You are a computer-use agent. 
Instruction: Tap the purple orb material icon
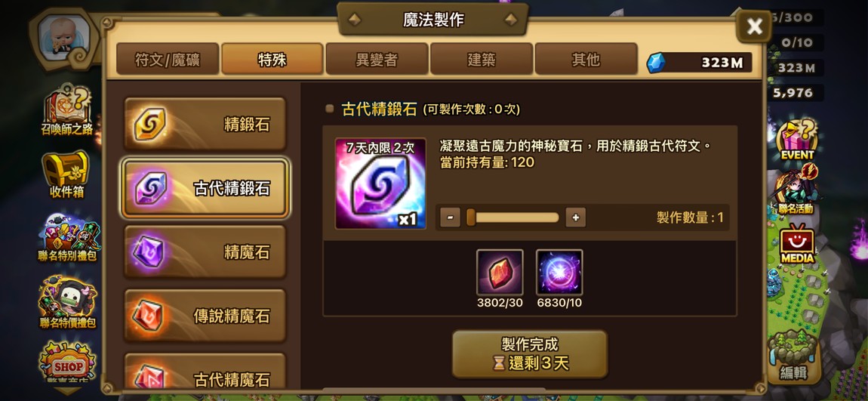pos(559,272)
